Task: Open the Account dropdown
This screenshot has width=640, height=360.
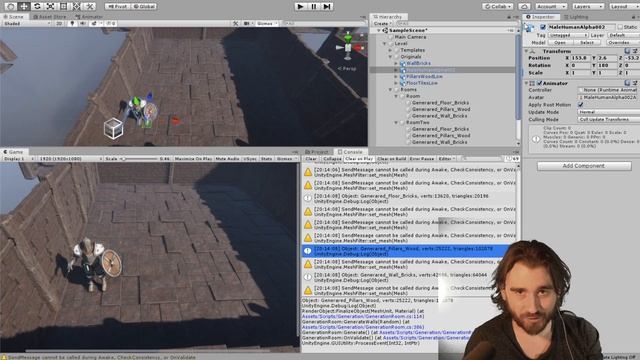Action: tap(551, 6)
